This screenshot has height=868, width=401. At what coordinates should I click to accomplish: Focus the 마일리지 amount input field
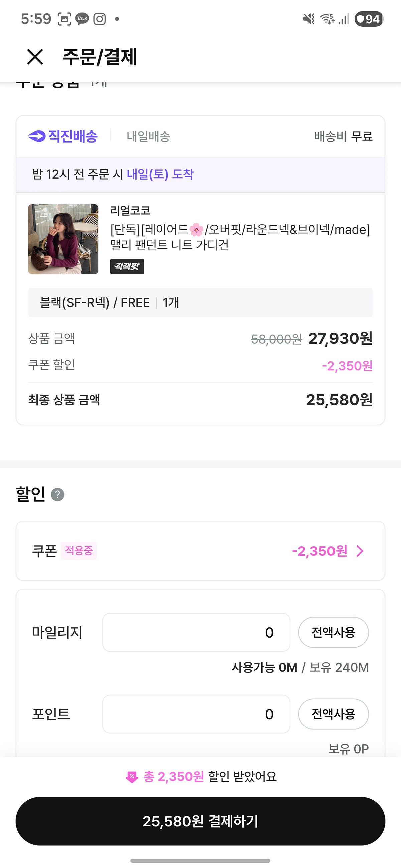[196, 632]
